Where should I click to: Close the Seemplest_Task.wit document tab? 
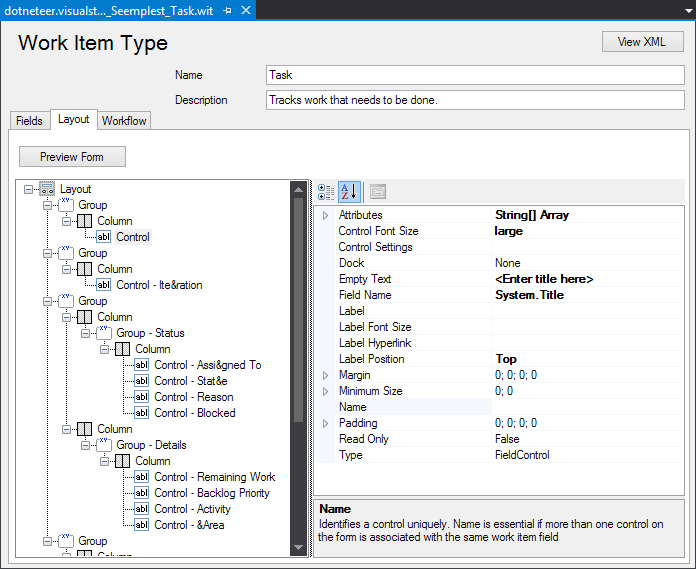click(245, 10)
